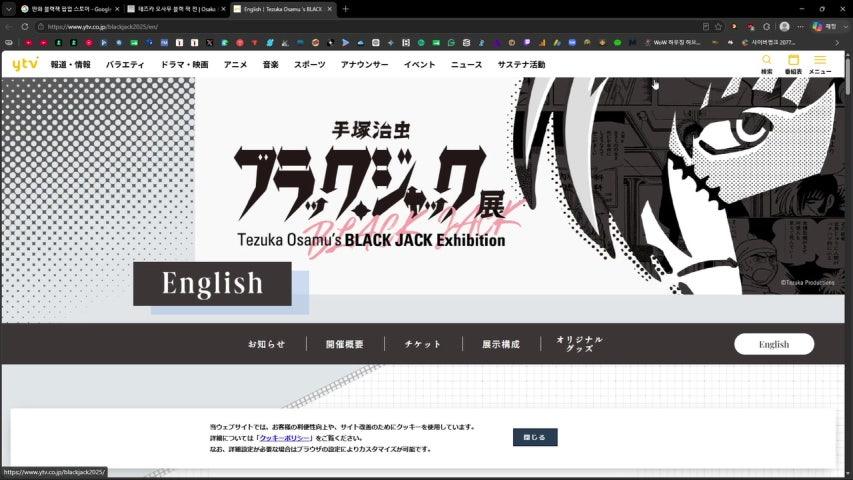853x480 pixels.
Task: Open the クッキーポリシー link
Action: click(285, 438)
